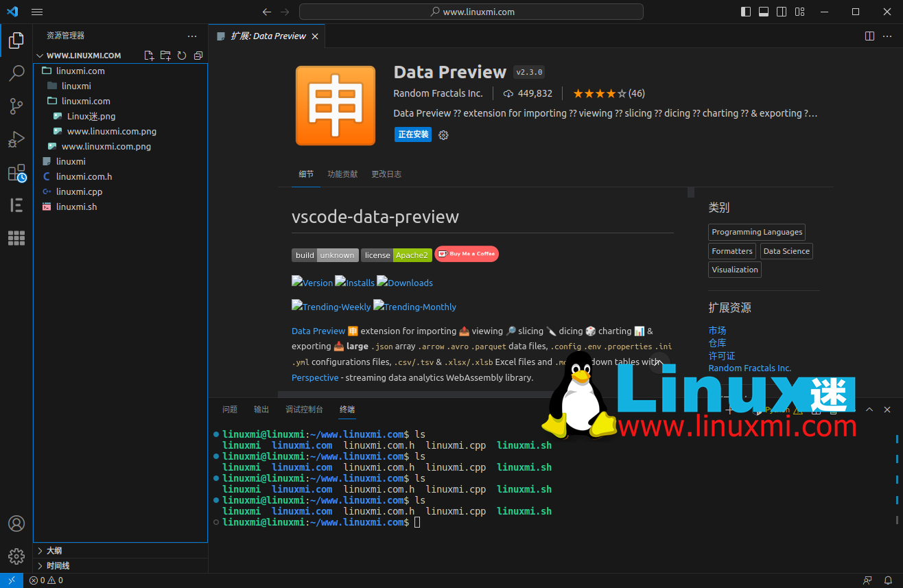Open the 仓库 repository link
The image size is (903, 588).
click(x=717, y=343)
